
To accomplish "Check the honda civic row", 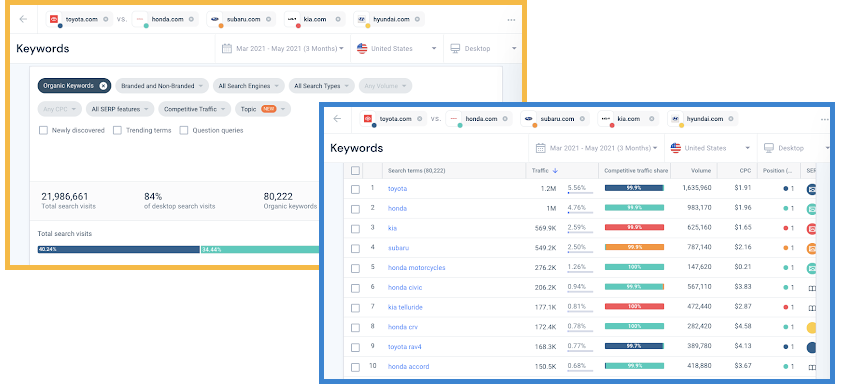I will tap(355, 288).
